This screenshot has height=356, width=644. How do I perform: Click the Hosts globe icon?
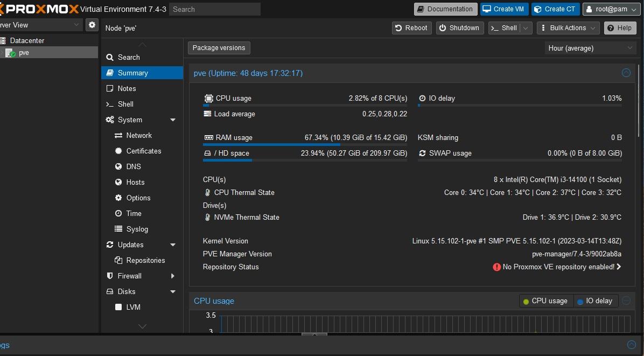click(x=118, y=183)
